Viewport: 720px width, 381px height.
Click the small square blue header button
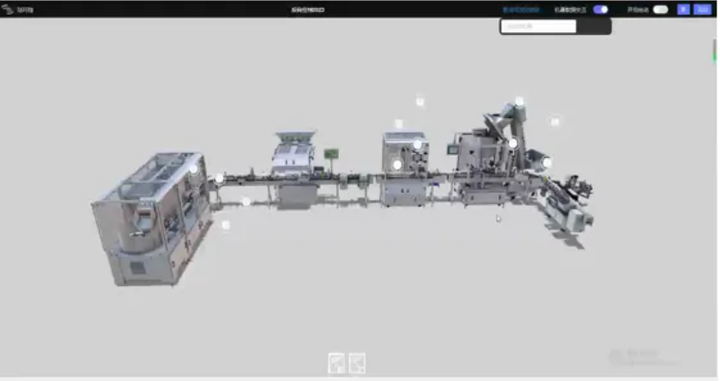pos(683,10)
